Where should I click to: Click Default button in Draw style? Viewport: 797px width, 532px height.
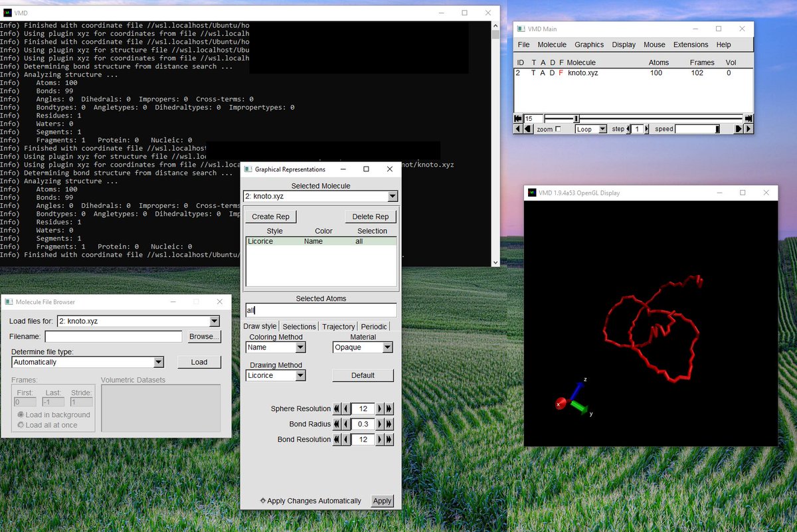pos(363,375)
